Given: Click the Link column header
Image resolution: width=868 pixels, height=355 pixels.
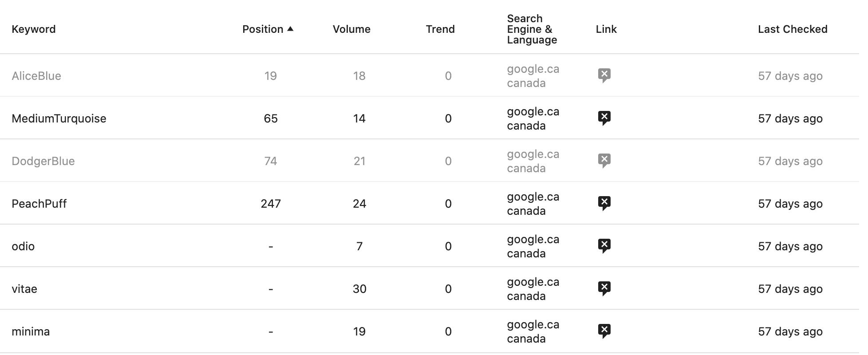Looking at the screenshot, I should [x=606, y=29].
